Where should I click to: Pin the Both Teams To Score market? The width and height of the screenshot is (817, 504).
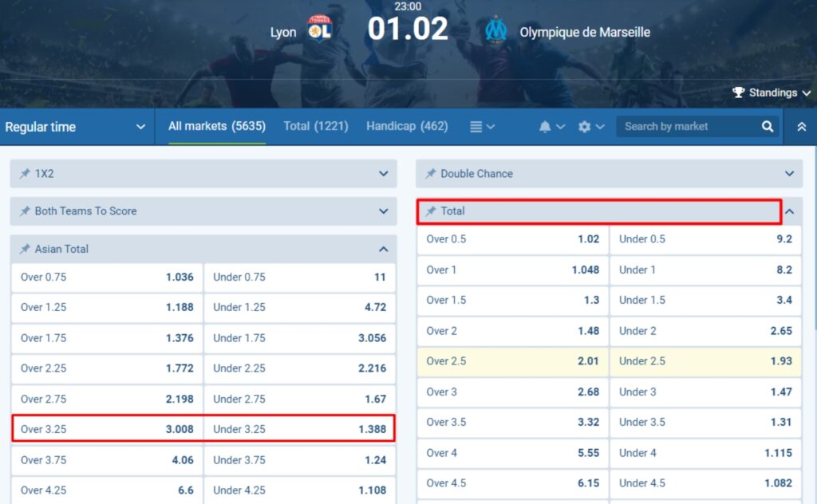(x=25, y=211)
